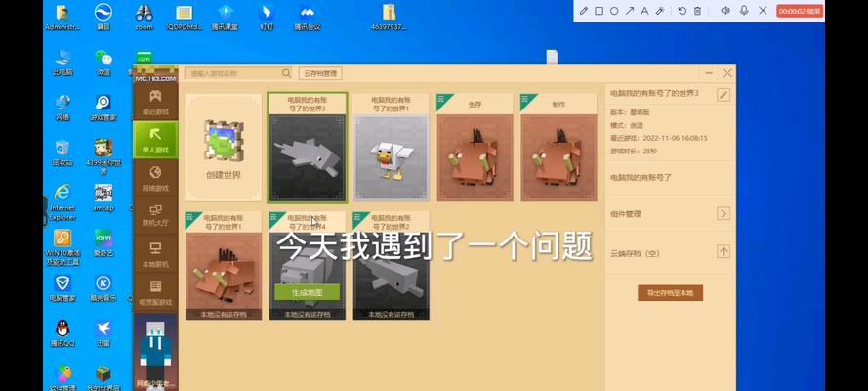Open amcap desktop shortcut

[103, 198]
